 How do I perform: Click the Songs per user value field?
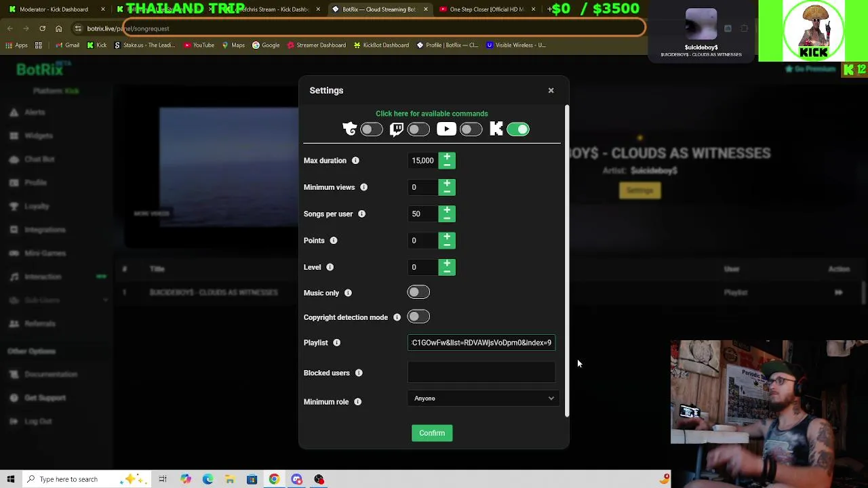423,213
